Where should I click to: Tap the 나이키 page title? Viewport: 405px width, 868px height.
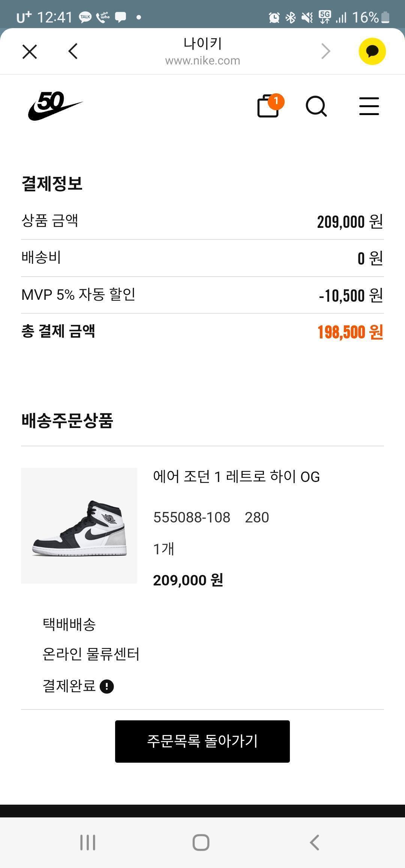pyautogui.click(x=202, y=44)
